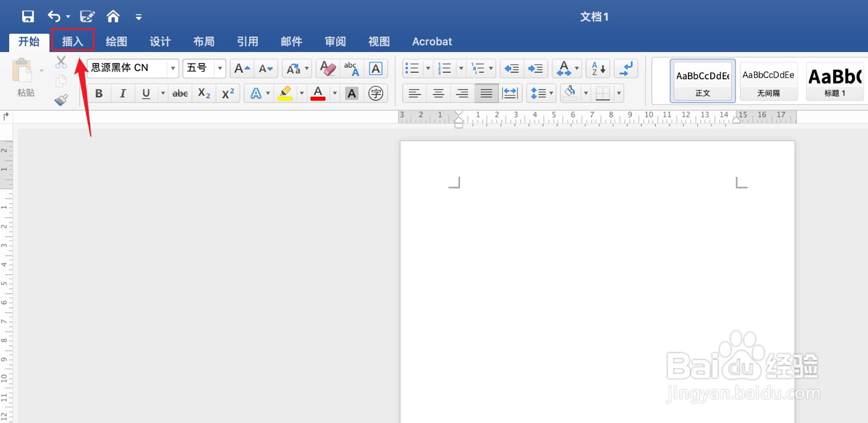
Task: Click the Cut scissors icon
Action: tap(61, 62)
